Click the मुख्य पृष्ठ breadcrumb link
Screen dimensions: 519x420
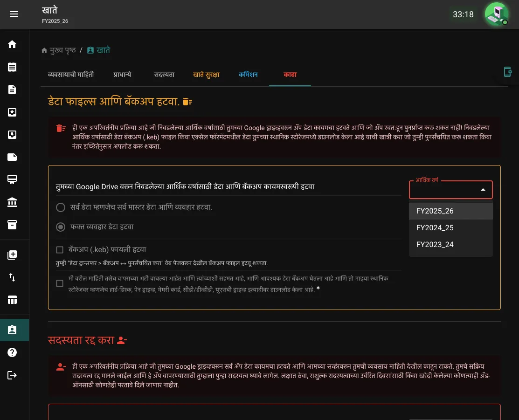tap(63, 50)
